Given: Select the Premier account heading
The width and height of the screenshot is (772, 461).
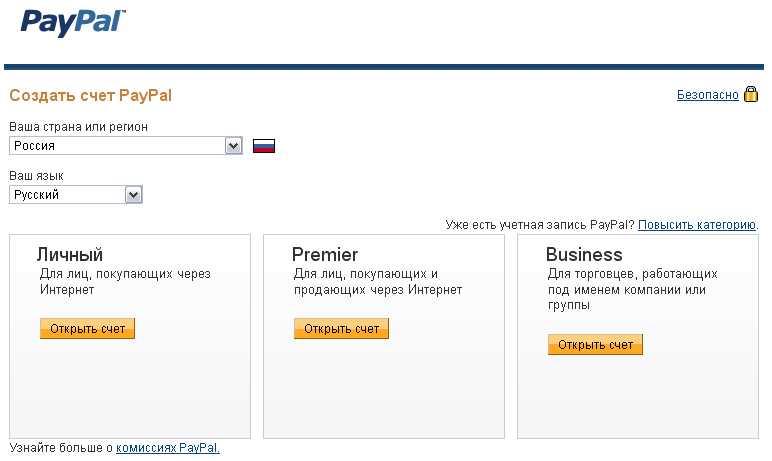Looking at the screenshot, I should pos(325,255).
